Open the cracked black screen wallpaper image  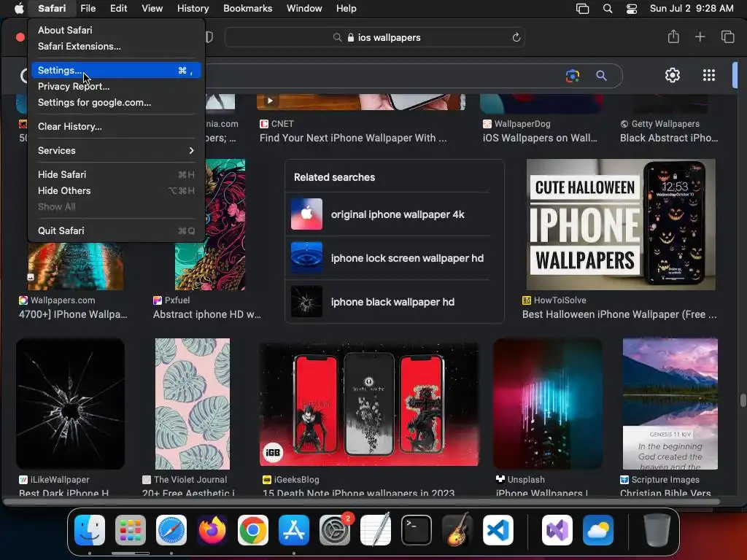[x=70, y=404]
